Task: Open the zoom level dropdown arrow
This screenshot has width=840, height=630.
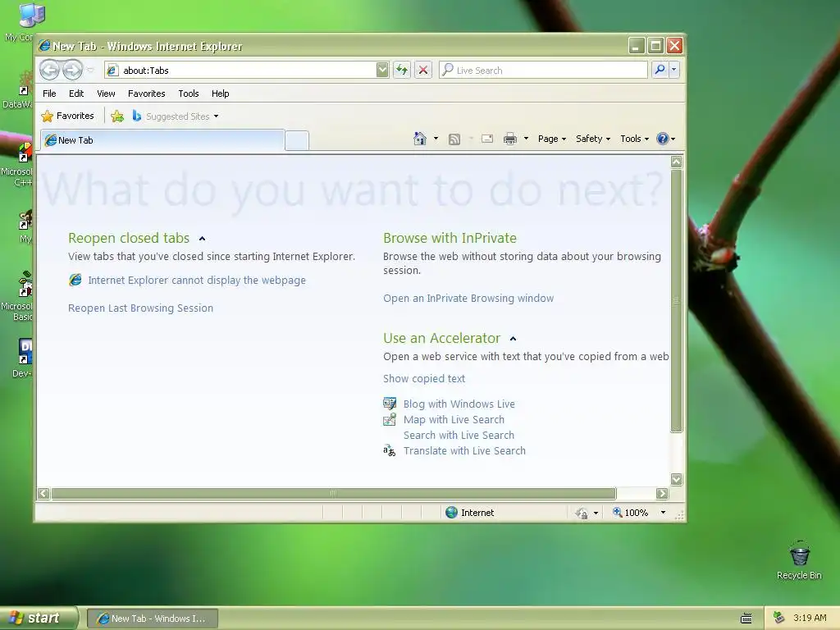Action: click(663, 513)
